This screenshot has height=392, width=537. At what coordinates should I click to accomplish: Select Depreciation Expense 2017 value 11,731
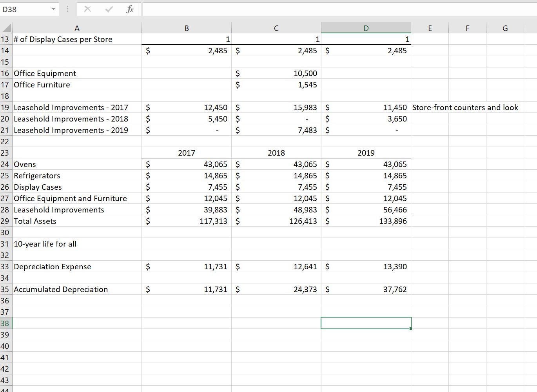tap(187, 267)
